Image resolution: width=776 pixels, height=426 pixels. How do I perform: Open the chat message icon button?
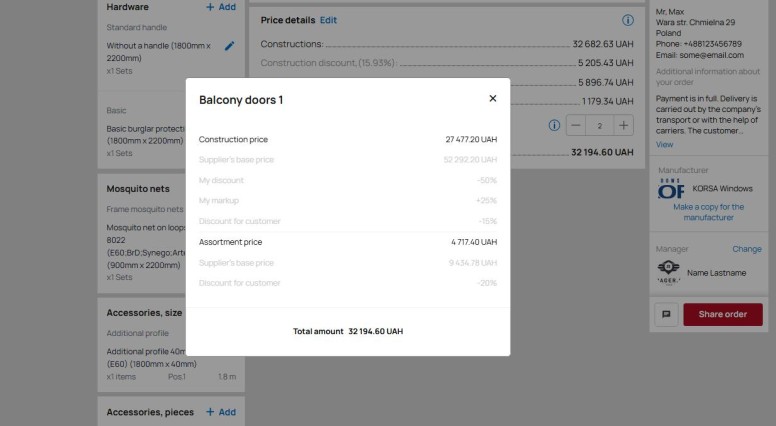click(666, 314)
